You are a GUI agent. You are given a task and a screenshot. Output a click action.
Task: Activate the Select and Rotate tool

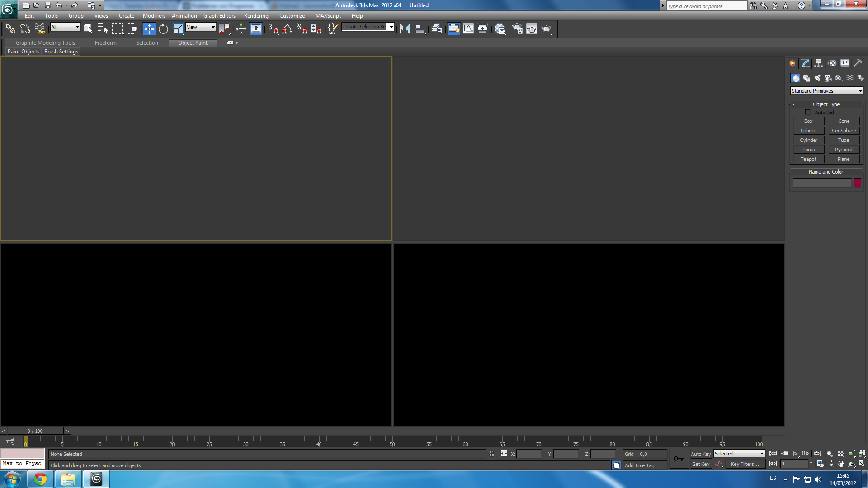[163, 29]
